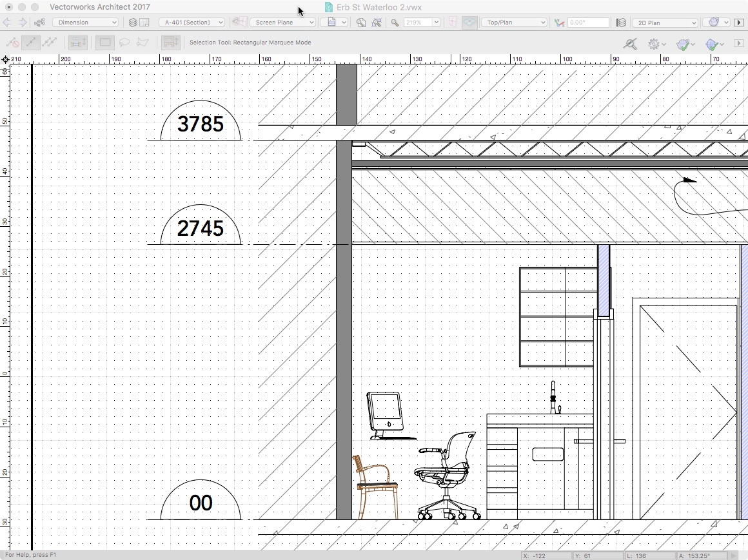Select the Rectangular Marquee mode icon
The width and height of the screenshot is (748, 560).
point(104,43)
